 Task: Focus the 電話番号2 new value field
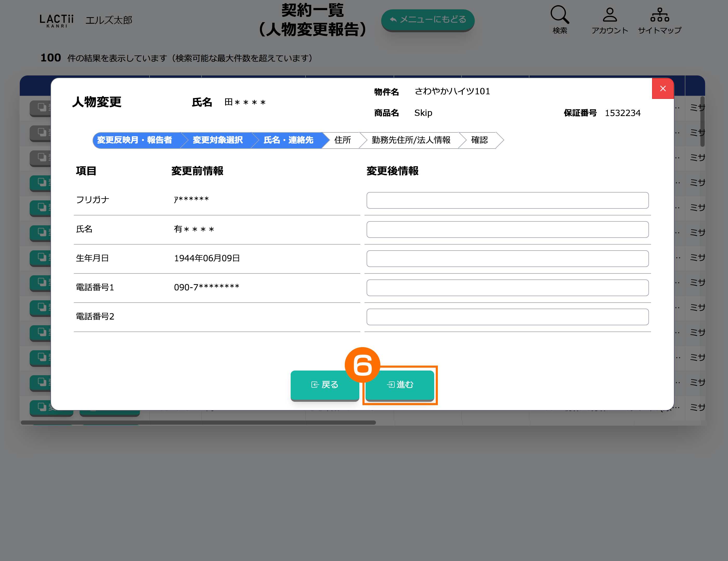click(507, 316)
